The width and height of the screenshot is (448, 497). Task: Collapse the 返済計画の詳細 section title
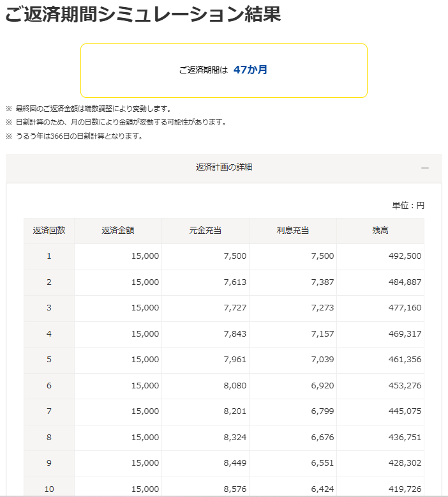pyautogui.click(x=223, y=167)
